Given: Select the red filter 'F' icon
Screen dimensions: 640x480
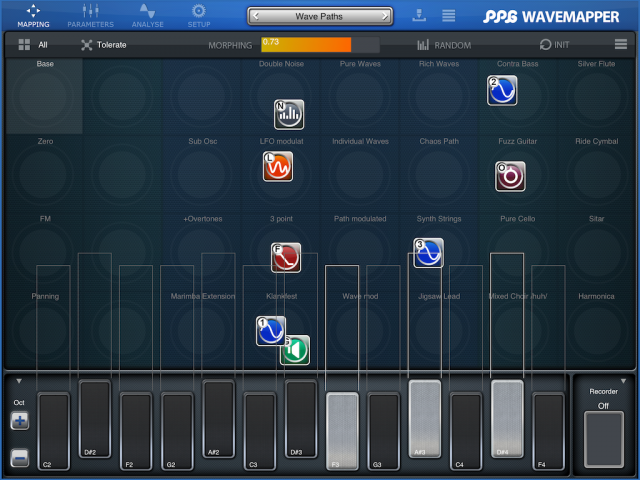Looking at the screenshot, I should pyautogui.click(x=286, y=257).
